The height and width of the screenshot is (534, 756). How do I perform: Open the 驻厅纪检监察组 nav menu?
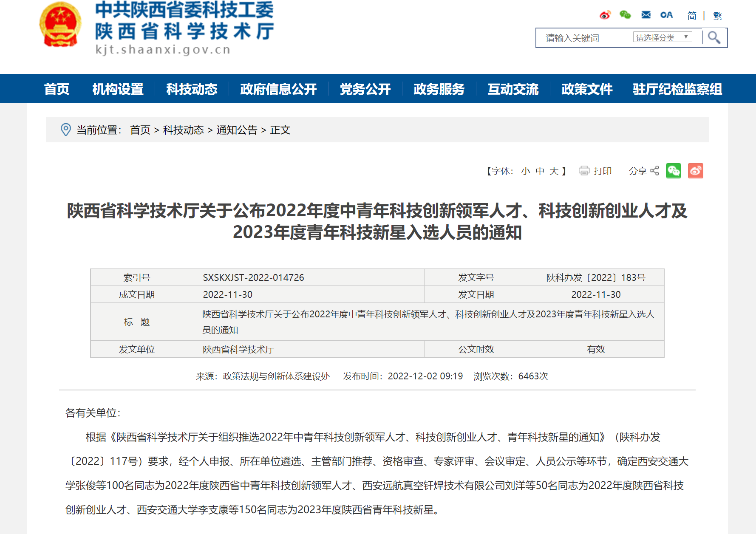click(677, 89)
